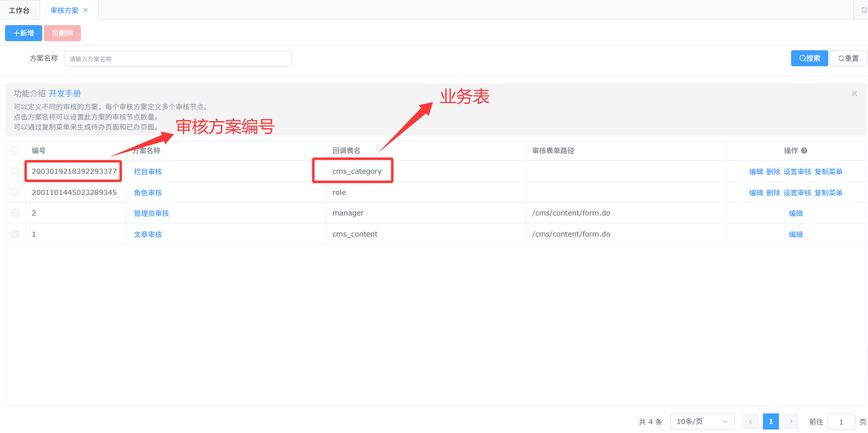Click the 搜索 search button

[809, 58]
